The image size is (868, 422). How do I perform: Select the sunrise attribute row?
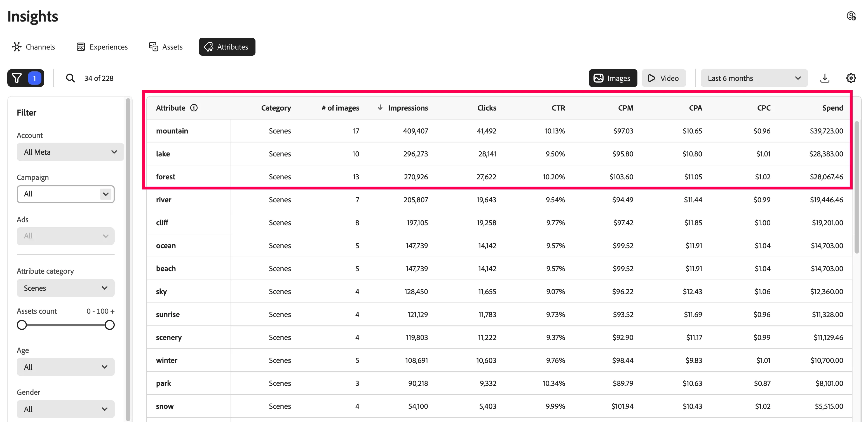point(499,314)
